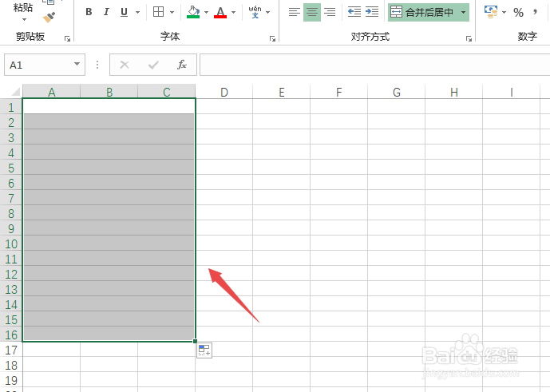Select row 5 header
Screen dimensions: 550x392
tap(11, 168)
